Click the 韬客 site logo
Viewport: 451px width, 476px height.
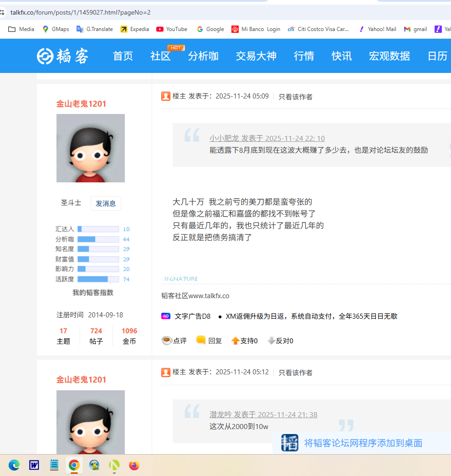(62, 56)
